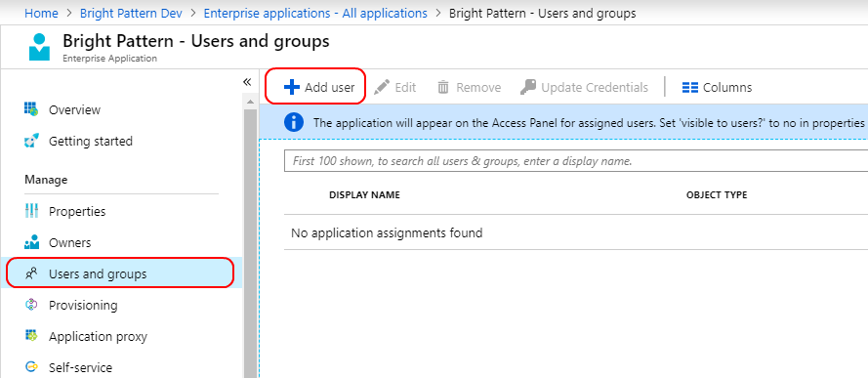Click the Access Panel info banner text
868x378 pixels.
(x=590, y=122)
